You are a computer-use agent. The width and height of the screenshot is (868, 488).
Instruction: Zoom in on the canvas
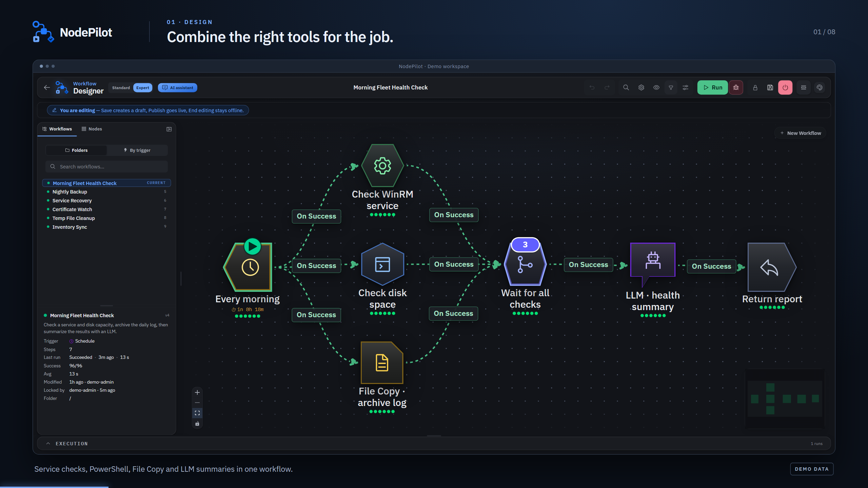click(197, 392)
